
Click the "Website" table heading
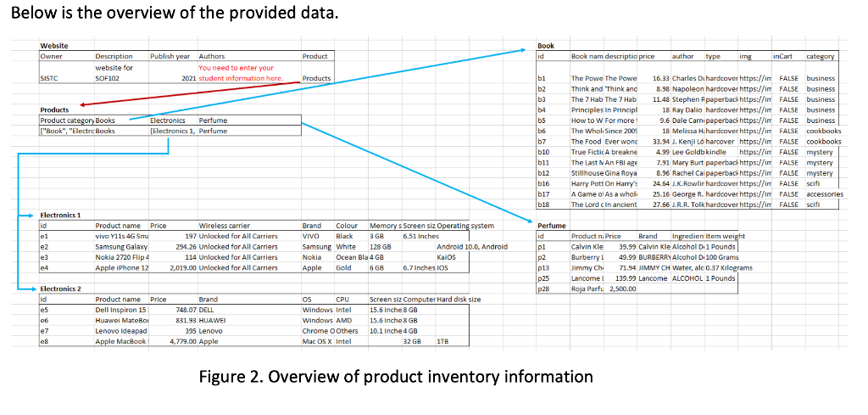tap(54, 46)
